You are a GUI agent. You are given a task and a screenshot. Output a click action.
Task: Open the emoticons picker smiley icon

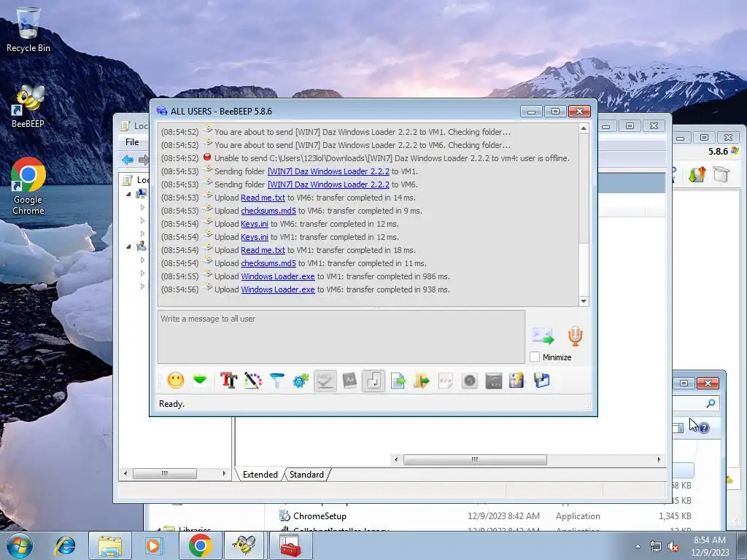coord(175,381)
